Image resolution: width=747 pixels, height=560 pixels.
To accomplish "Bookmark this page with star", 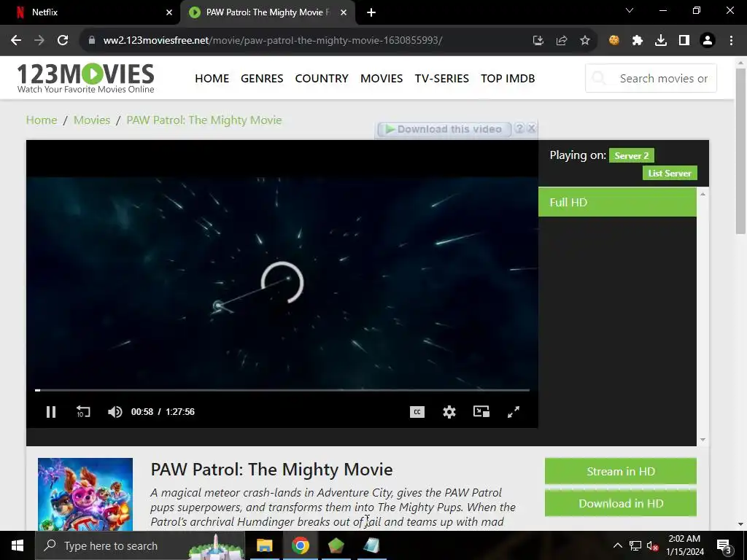I will tap(585, 41).
